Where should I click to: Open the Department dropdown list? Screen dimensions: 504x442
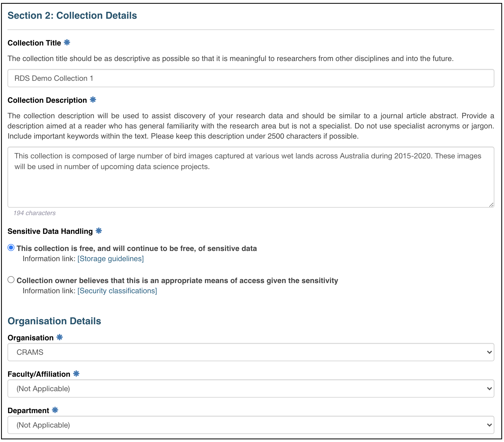[x=251, y=425]
